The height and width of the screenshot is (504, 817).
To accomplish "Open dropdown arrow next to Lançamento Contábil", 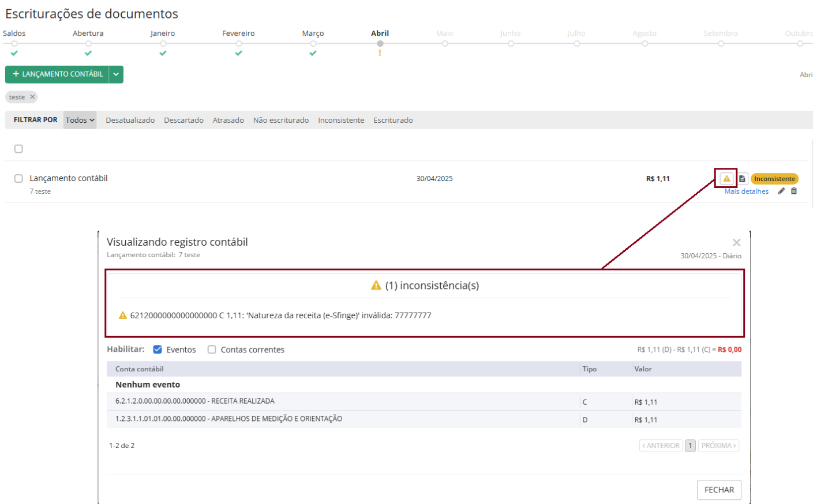I will [x=116, y=74].
